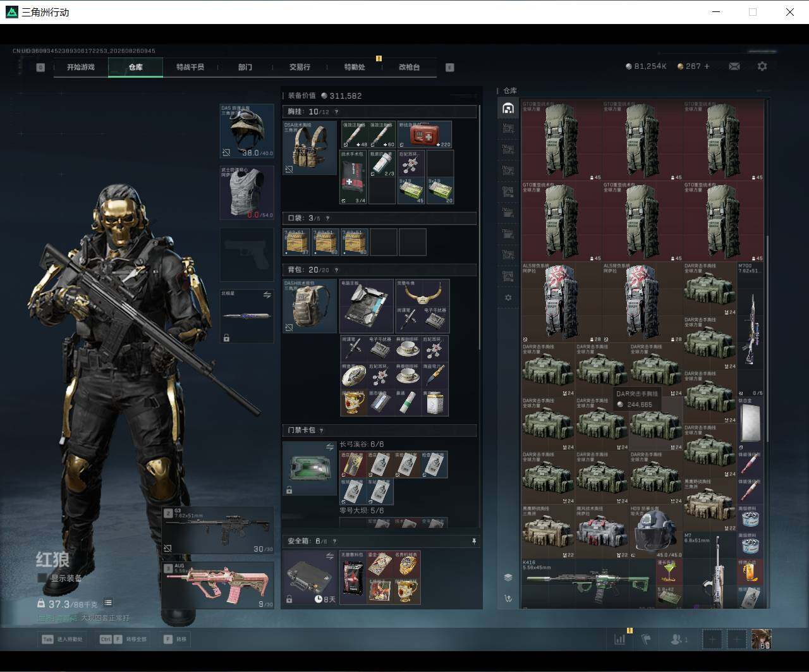Select the HD3 helmet in warehouse
The height and width of the screenshot is (672, 809).
[656, 532]
